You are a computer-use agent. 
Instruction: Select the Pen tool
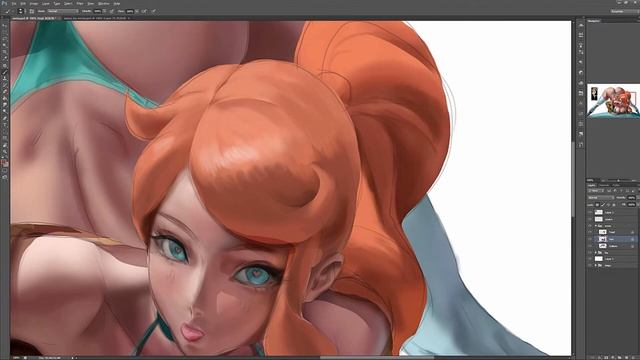(x=5, y=118)
